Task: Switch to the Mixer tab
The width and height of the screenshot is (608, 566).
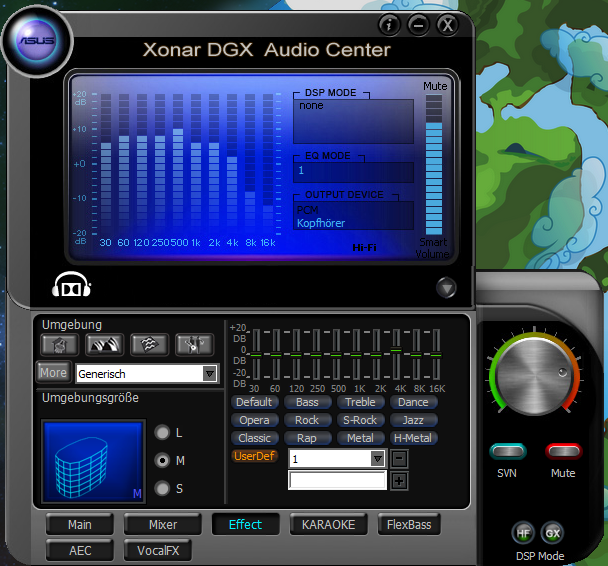Action: [x=163, y=525]
